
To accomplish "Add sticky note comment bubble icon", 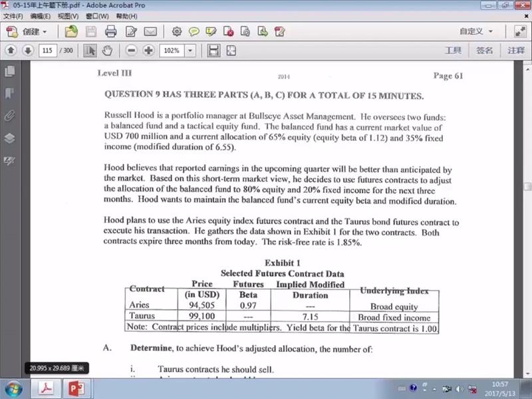I will (194, 32).
